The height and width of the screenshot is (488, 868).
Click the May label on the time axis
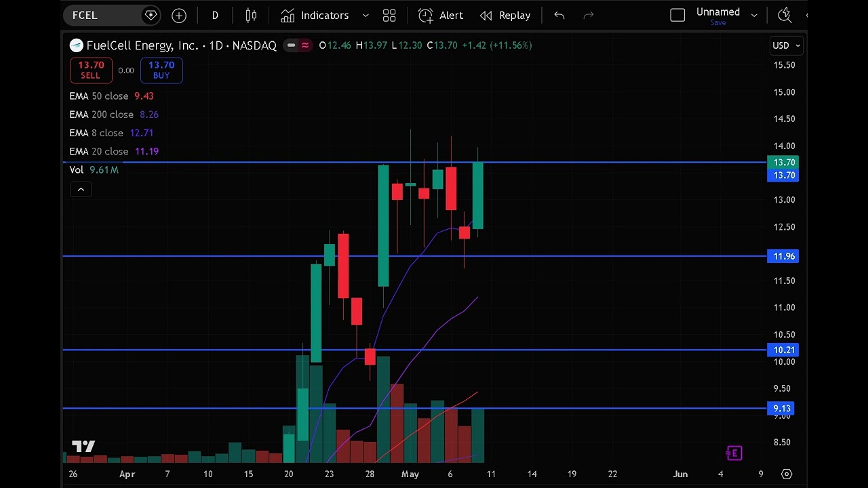coord(410,474)
